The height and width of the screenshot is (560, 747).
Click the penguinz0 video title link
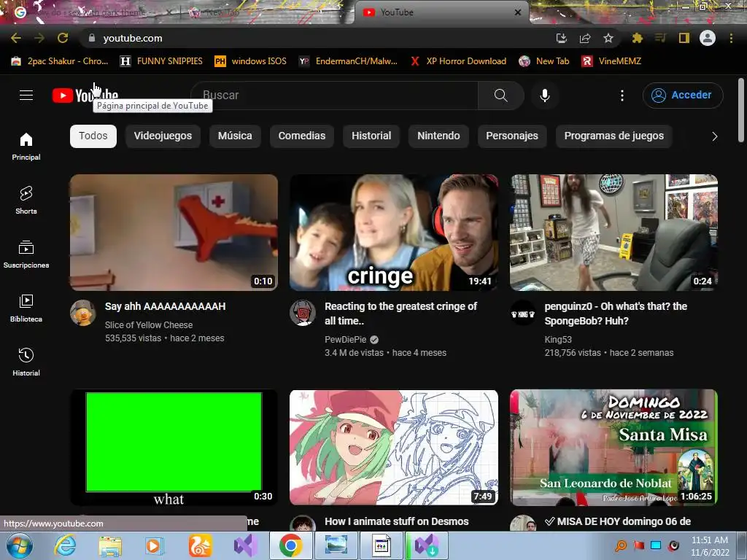click(616, 314)
